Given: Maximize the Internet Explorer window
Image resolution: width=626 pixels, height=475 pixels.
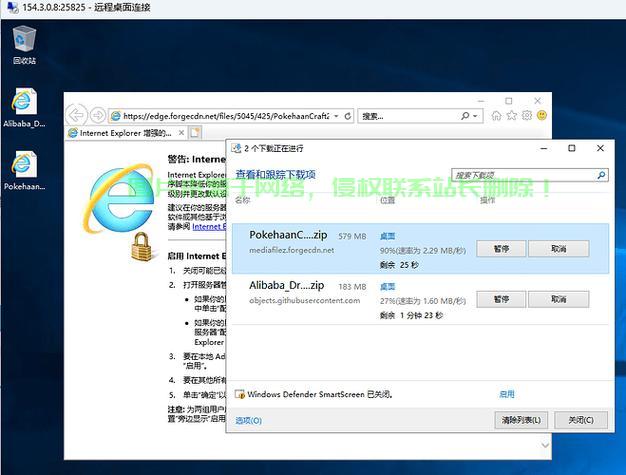Looking at the screenshot, I should point(509,101).
